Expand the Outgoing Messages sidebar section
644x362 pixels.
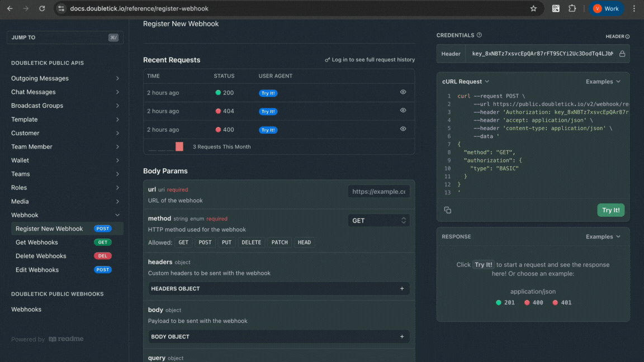[x=65, y=78]
